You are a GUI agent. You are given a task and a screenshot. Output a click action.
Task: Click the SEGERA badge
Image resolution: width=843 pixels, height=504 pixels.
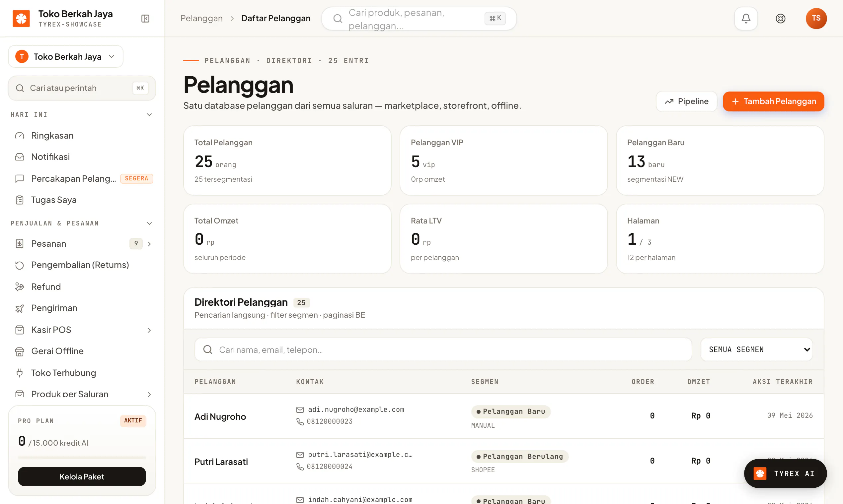click(137, 178)
